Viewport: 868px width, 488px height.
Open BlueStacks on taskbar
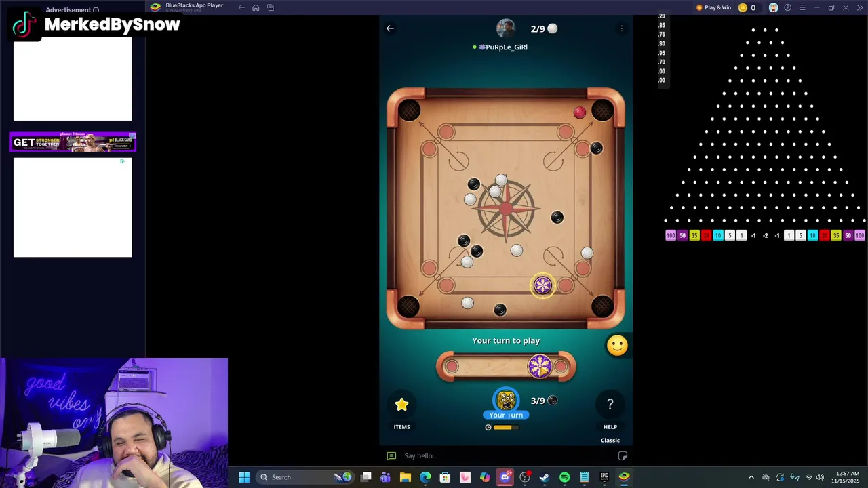[624, 477]
